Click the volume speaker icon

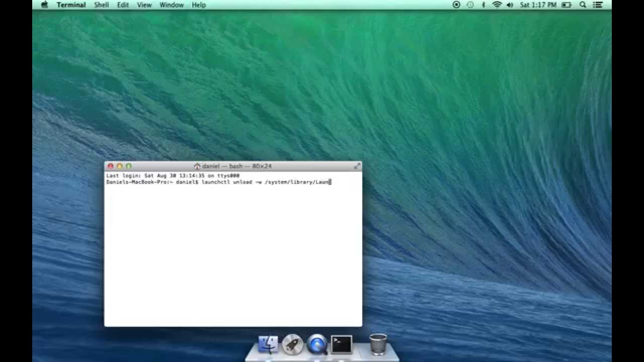[x=510, y=5]
